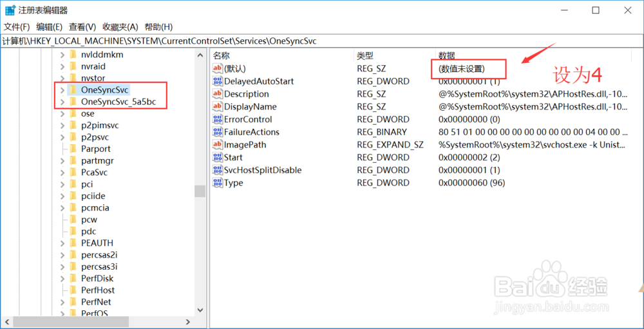Select the nvraid folder icon
This screenshot has height=329, width=644.
click(73, 66)
